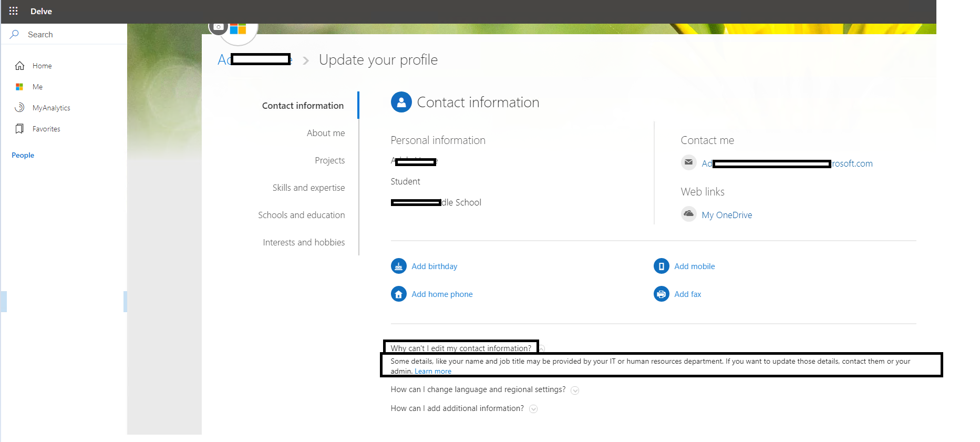
Task: Click the Add mobile link
Action: point(695,266)
